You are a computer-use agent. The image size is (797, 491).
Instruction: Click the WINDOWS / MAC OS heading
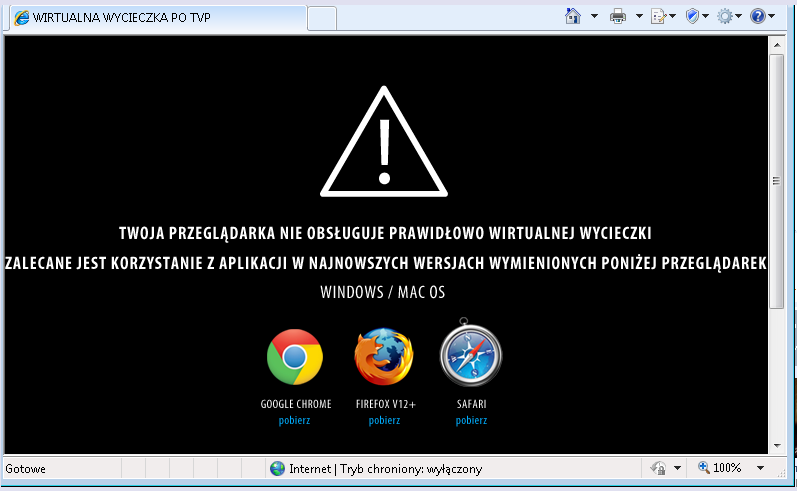point(383,292)
